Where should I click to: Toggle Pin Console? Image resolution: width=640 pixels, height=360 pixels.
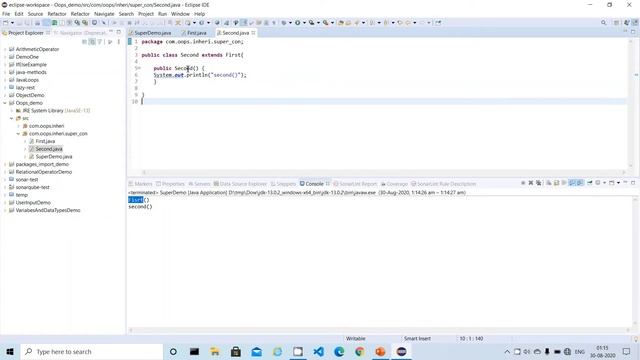(590, 183)
